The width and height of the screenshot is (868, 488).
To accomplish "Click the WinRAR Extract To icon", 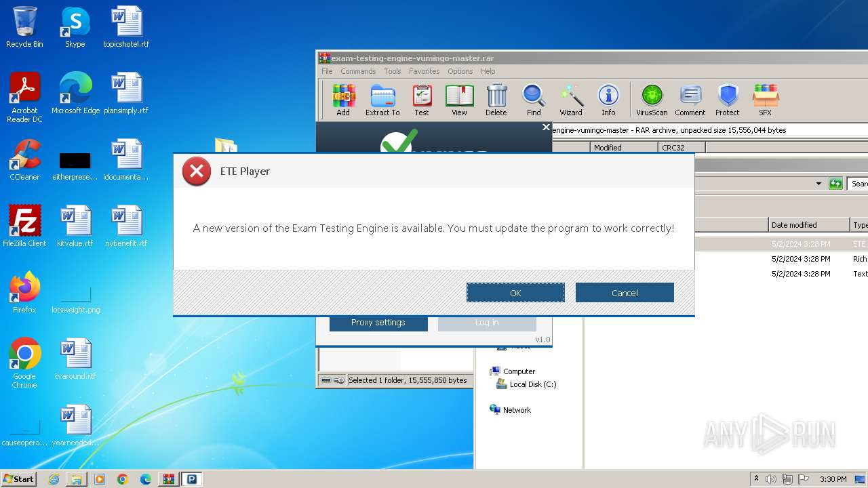I will (382, 100).
